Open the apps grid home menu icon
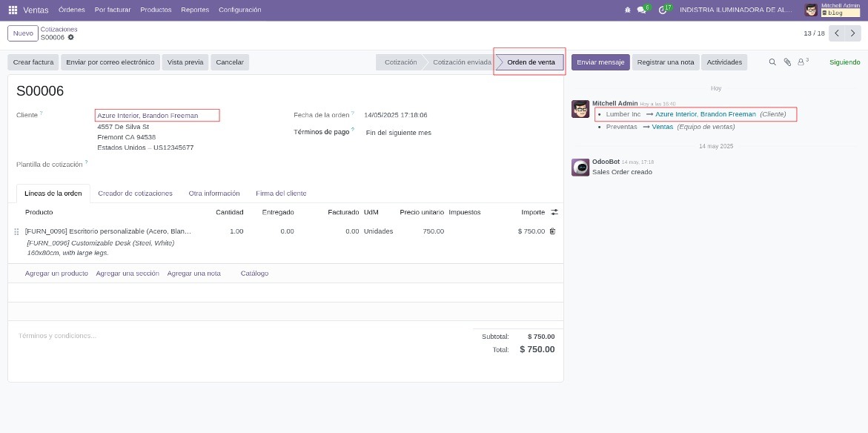This screenshot has height=433, width=868. pos(13,10)
